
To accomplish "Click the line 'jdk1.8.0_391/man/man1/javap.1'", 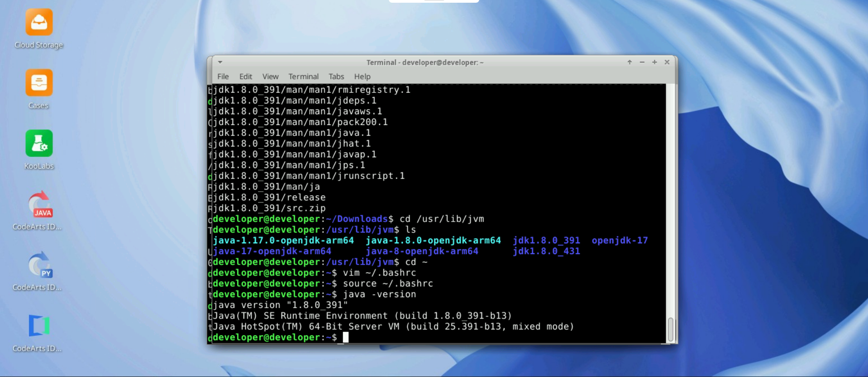I will [295, 155].
